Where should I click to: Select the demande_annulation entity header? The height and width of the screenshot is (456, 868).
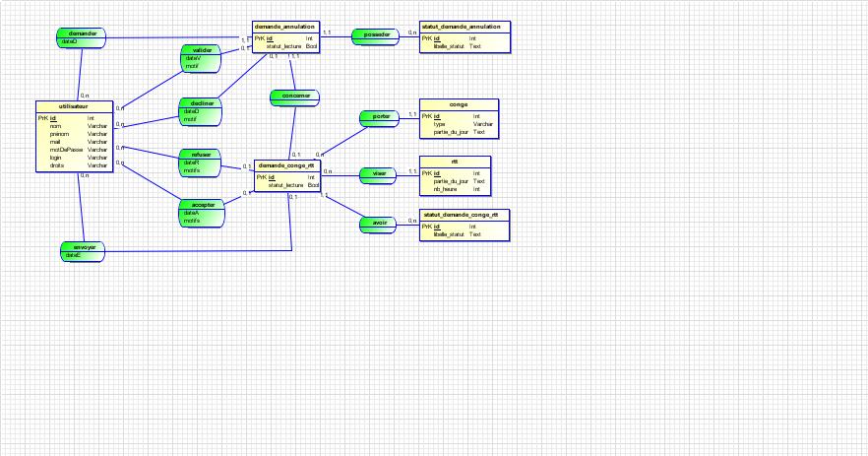(x=285, y=27)
